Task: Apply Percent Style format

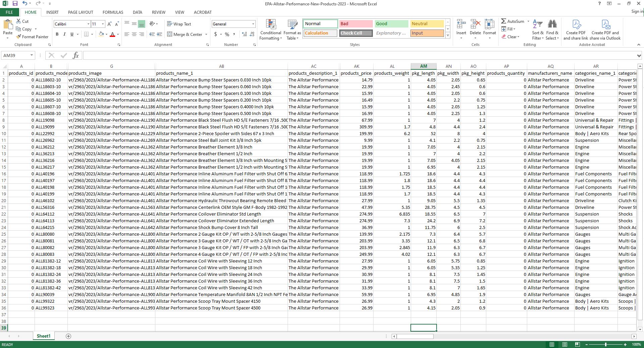Action: pos(227,34)
